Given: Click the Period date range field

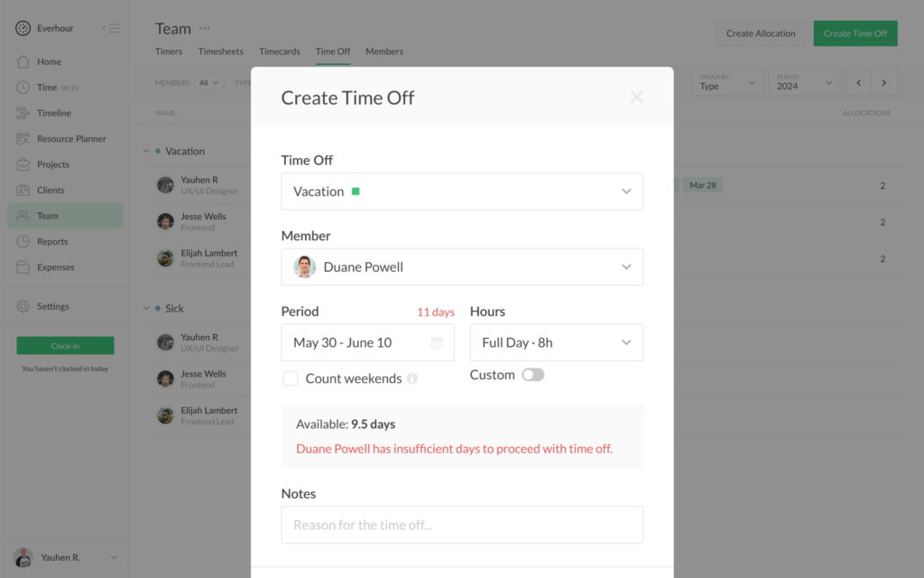Looking at the screenshot, I should click(x=368, y=342).
